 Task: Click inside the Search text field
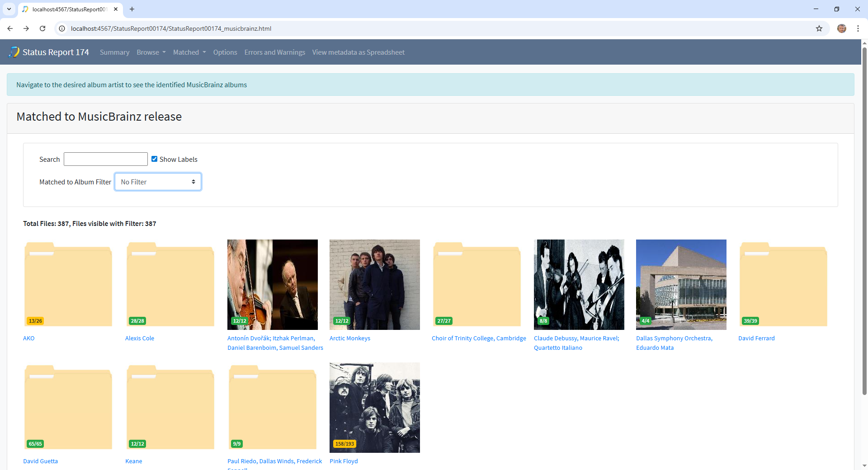[106, 159]
